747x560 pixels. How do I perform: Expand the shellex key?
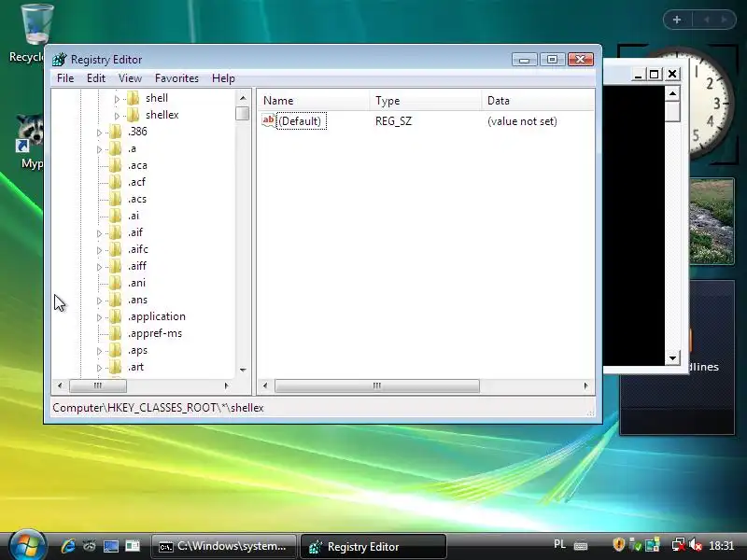coord(117,116)
